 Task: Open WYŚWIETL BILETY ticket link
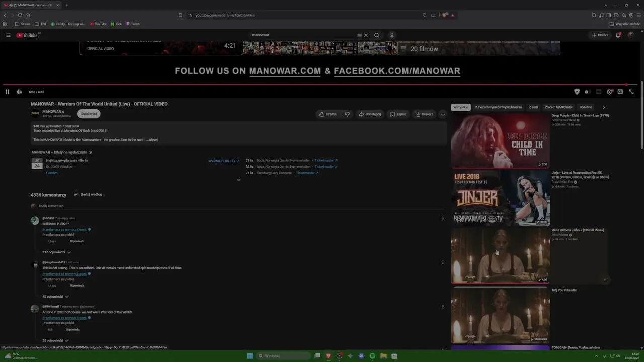(x=224, y=161)
